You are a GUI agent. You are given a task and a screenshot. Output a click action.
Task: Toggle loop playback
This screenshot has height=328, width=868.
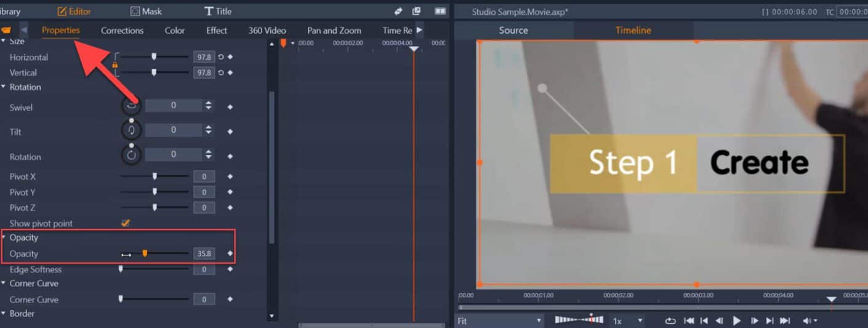[670, 321]
